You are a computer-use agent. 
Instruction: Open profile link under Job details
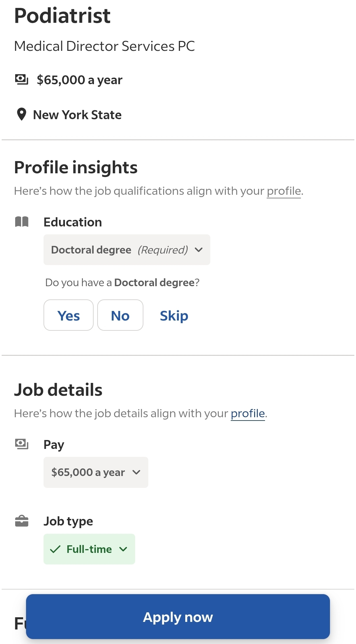click(248, 414)
